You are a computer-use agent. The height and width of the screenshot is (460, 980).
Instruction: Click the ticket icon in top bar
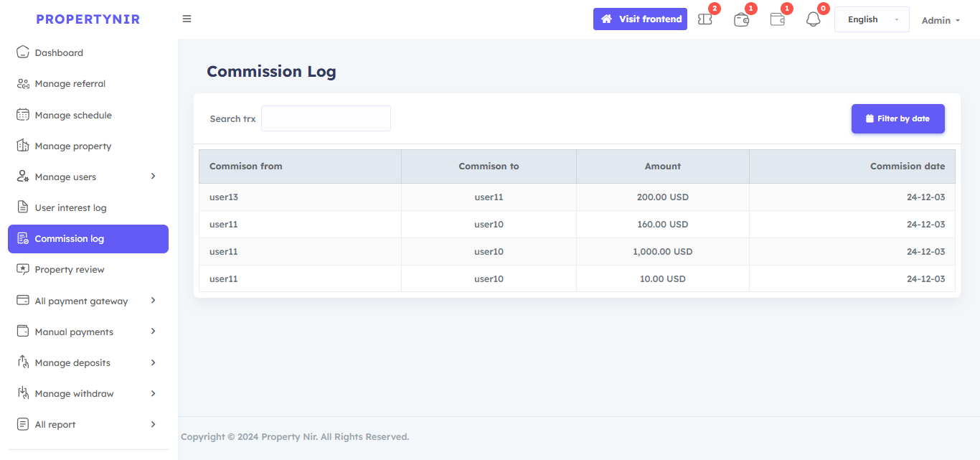705,20
